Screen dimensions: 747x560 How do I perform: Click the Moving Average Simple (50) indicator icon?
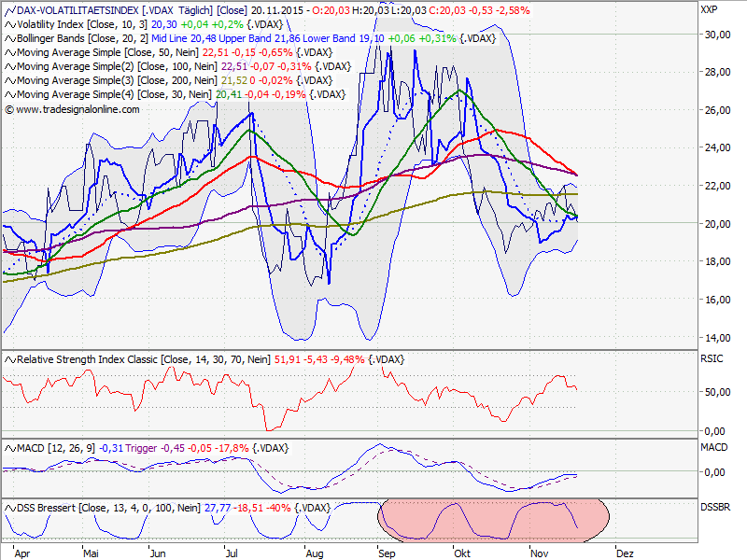pos(9,53)
